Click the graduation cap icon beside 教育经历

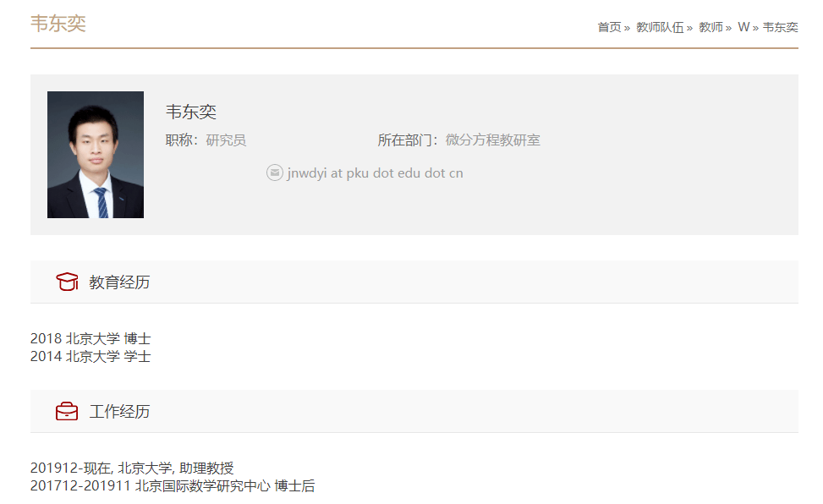(x=67, y=282)
